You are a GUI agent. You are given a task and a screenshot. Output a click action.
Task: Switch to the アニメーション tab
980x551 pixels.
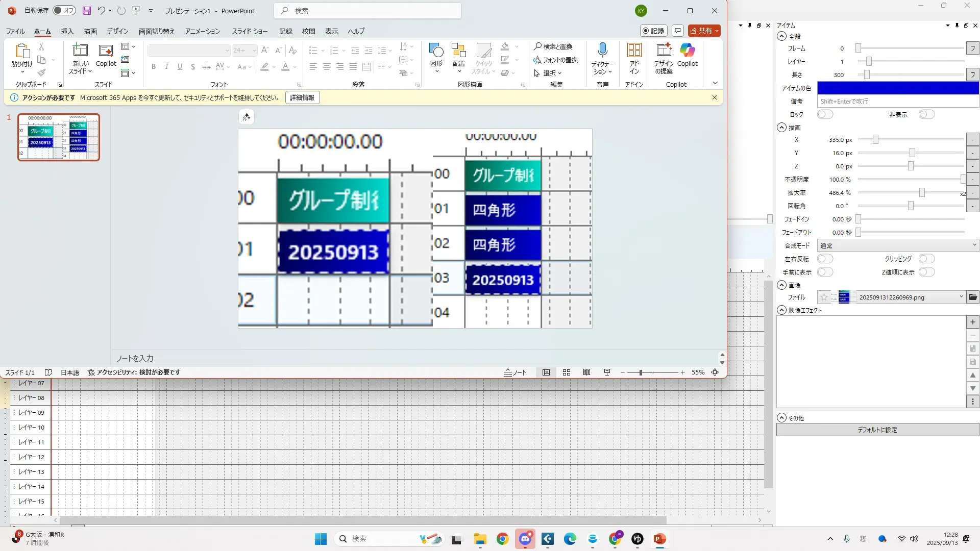[x=202, y=31]
